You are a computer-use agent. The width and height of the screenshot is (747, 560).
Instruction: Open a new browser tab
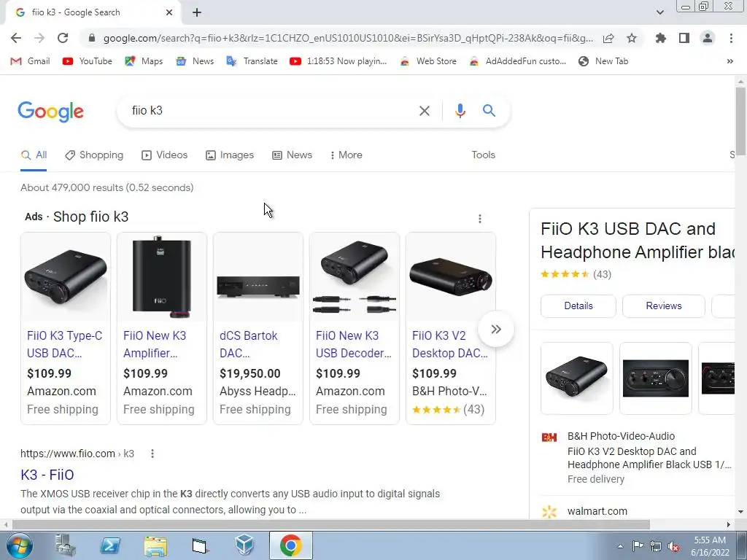click(197, 12)
